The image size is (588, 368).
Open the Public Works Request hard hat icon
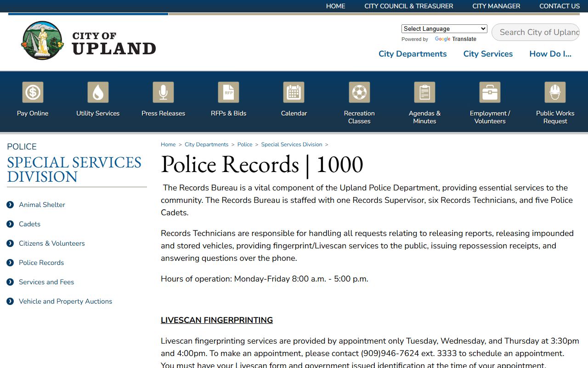[x=555, y=92]
